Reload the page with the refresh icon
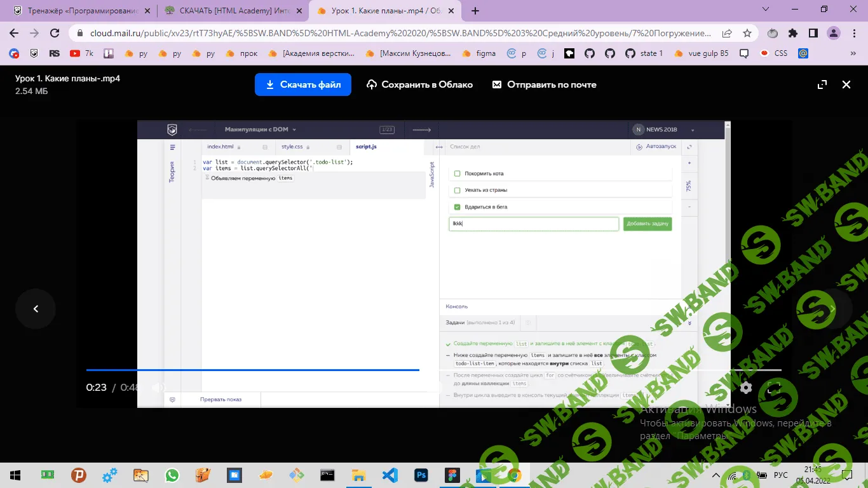Screen dimensions: 868x488 55,33
